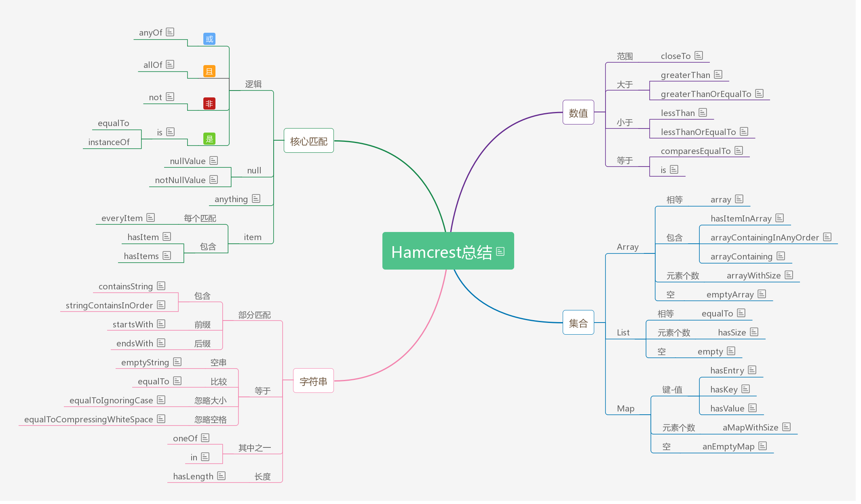Open the note icon beside anyOf
Image resolution: width=861 pixels, height=504 pixels.
click(170, 32)
